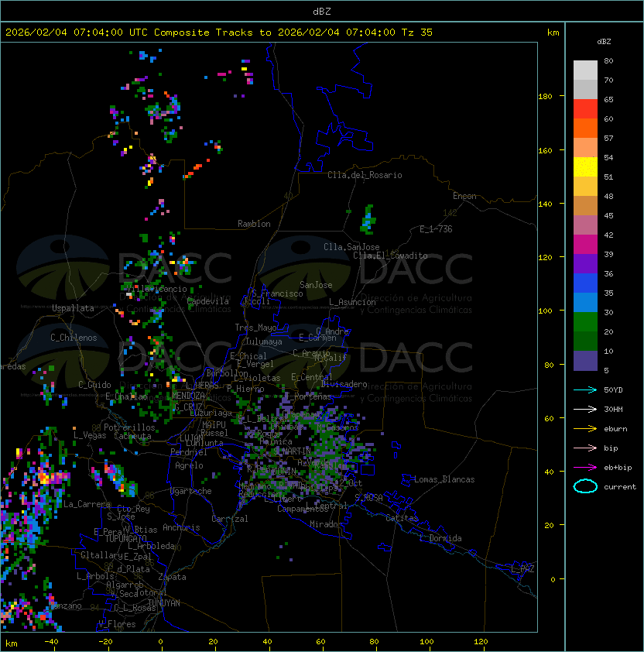Click the 'TUPUNGATO' map label
This screenshot has height=652, width=644.
(x=125, y=538)
